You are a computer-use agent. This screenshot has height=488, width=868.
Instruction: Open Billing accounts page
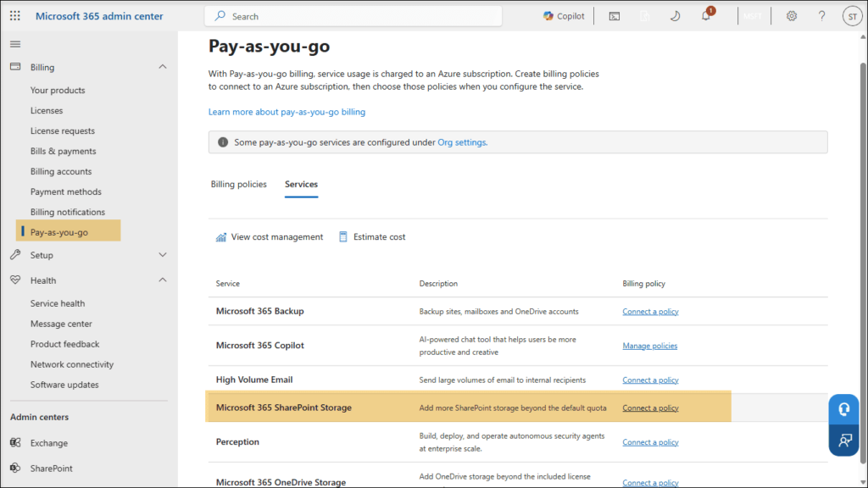pyautogui.click(x=61, y=171)
